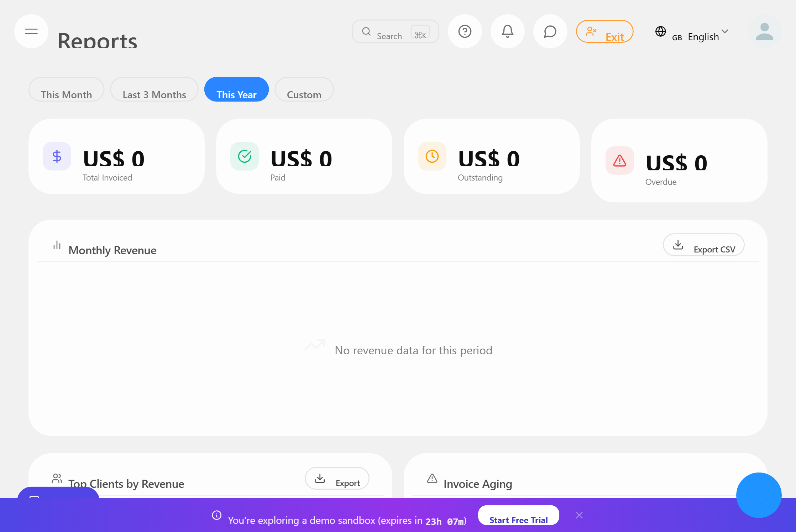Dismiss the demo sandbox banner

click(x=579, y=515)
